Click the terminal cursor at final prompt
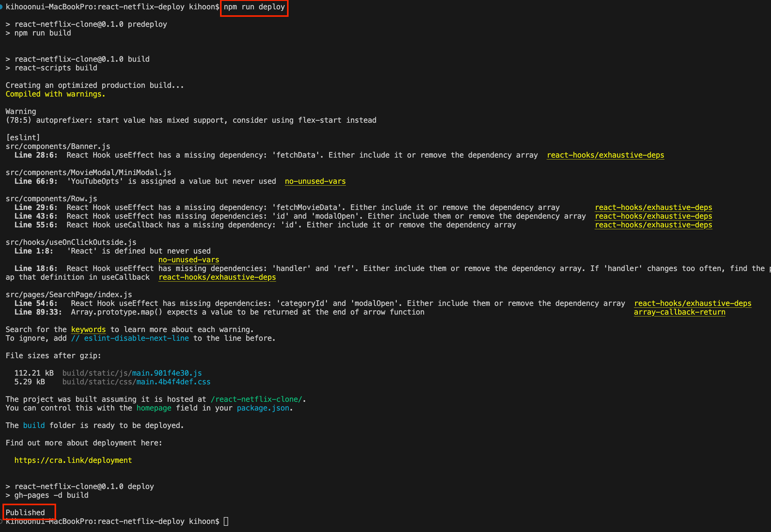The width and height of the screenshot is (771, 532). coord(226,521)
